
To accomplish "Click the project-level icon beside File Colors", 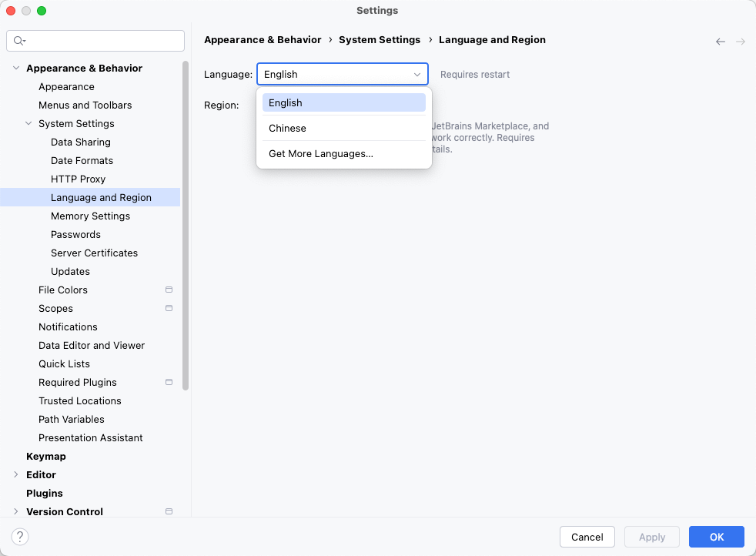I will coord(169,290).
